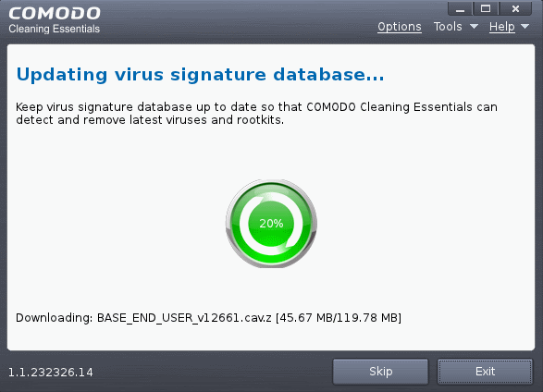Image resolution: width=543 pixels, height=392 pixels.
Task: Click the BASE_END_USER_v12661.cav.z file name
Action: (184, 318)
